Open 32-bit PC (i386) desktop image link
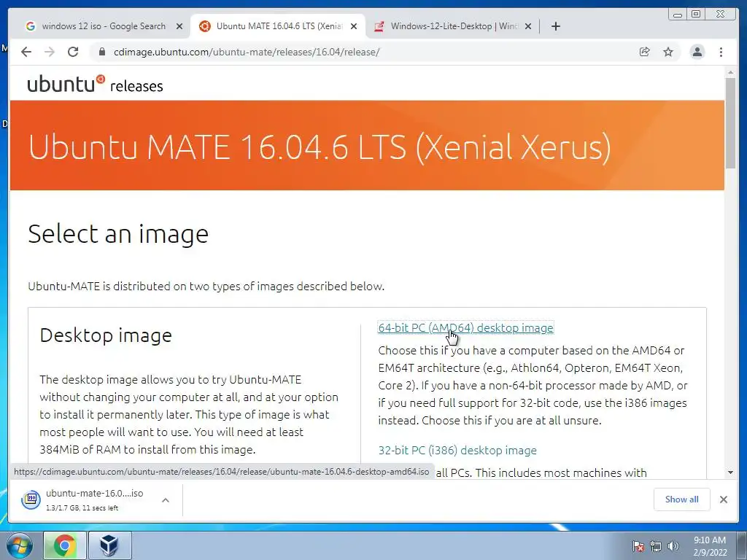The width and height of the screenshot is (747, 560). pyautogui.click(x=457, y=450)
